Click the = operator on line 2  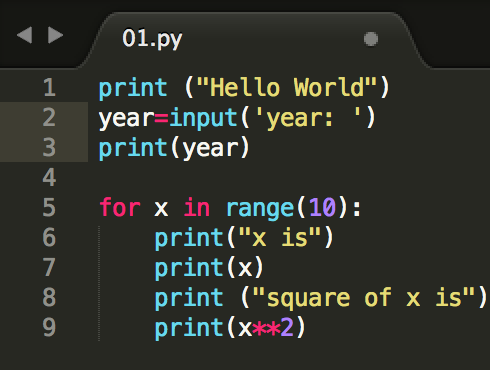coord(162,118)
